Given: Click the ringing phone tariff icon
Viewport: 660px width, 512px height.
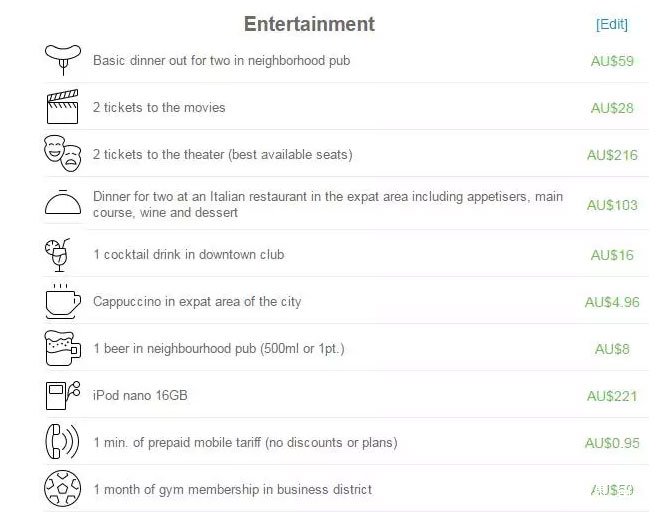Looking at the screenshot, I should tap(62, 442).
